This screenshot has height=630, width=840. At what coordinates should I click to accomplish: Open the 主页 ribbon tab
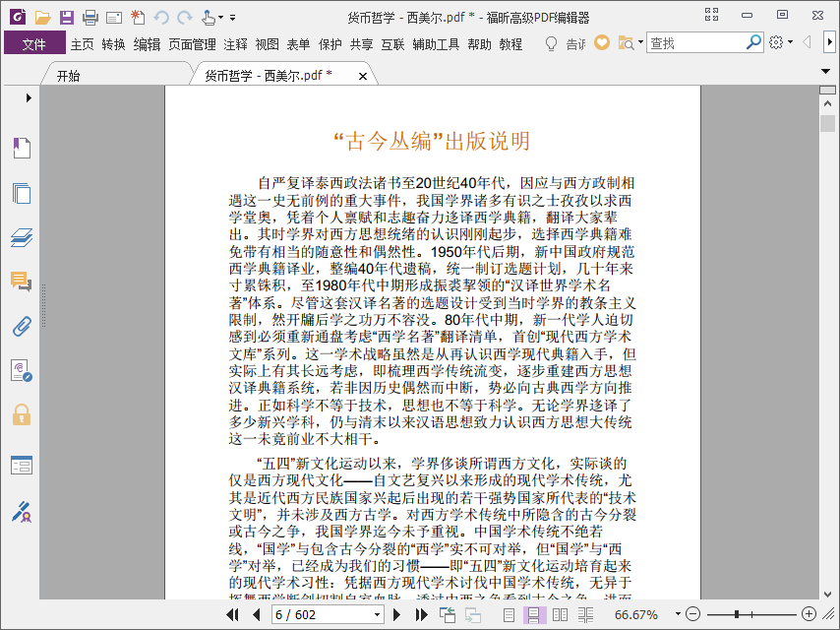coord(83,44)
